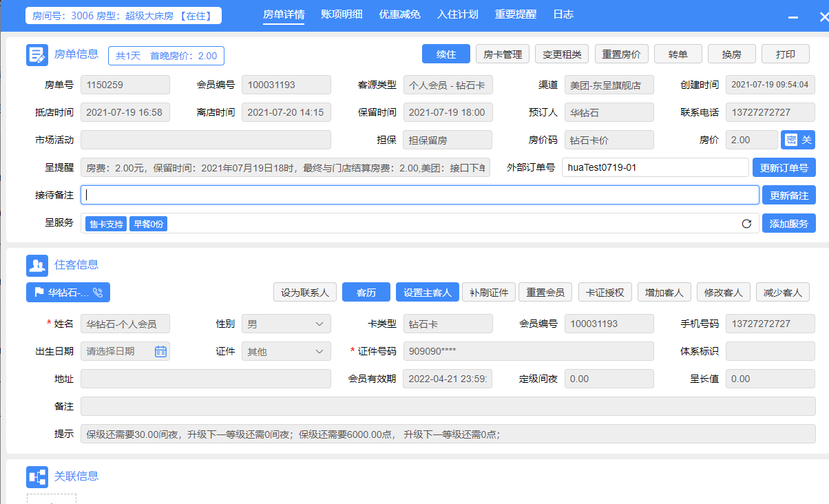
Task: Toggle the 密 关 room price button
Action: click(798, 140)
